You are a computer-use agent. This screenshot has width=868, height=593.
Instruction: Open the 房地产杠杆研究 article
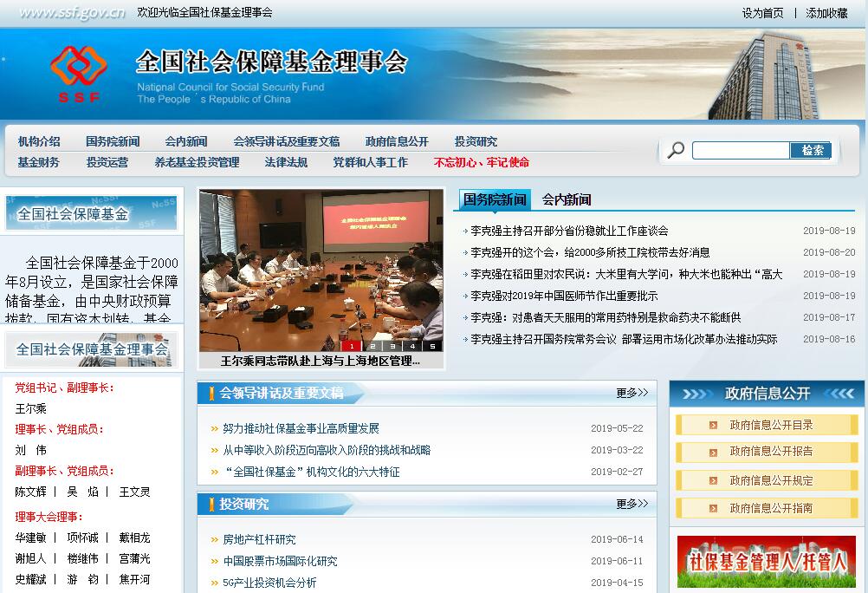(259, 539)
